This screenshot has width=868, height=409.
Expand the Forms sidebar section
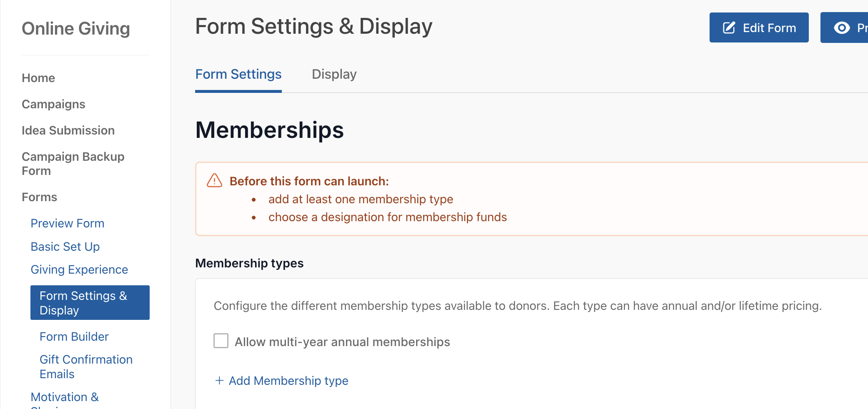(39, 197)
